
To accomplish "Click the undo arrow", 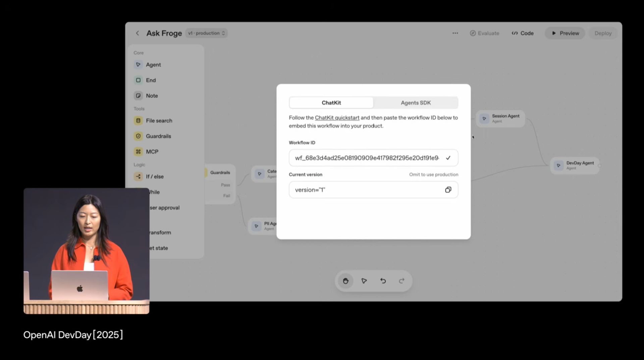I will (x=383, y=281).
